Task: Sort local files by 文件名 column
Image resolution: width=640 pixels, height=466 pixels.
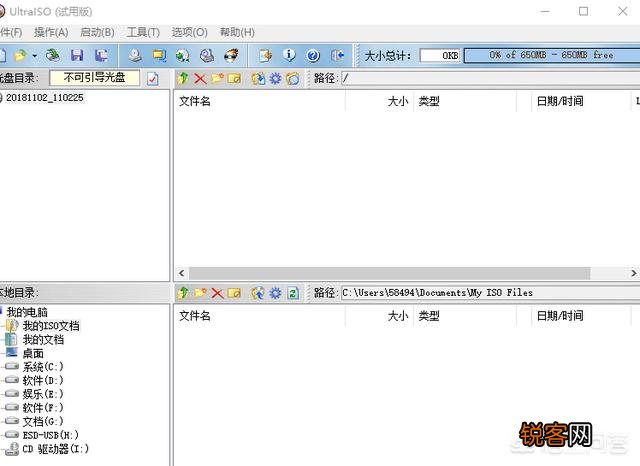Action: coord(260,316)
